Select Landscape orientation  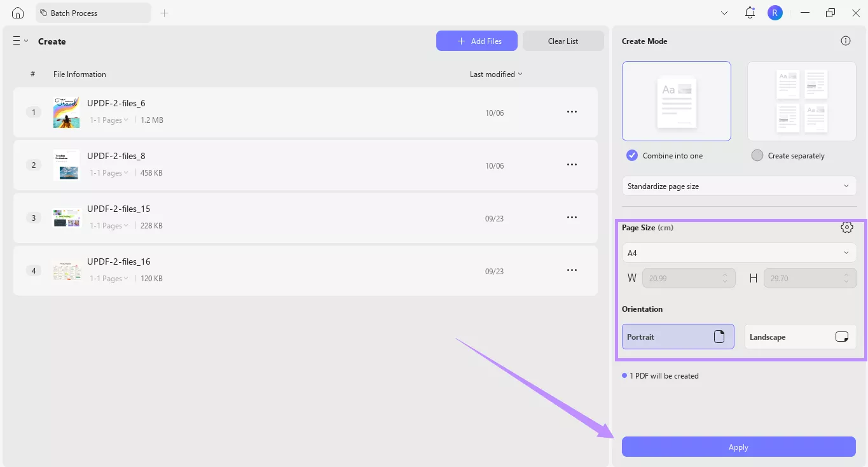800,337
